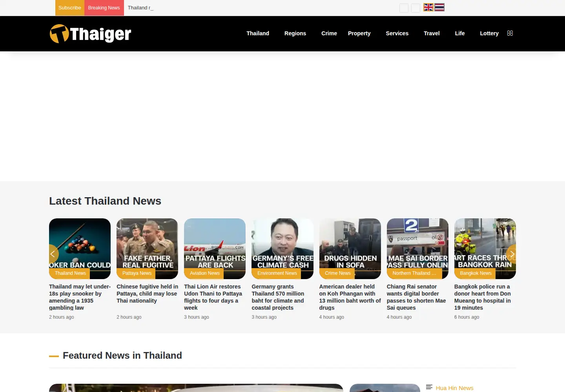
Task: Click the Northern Thailand category tag
Action: (x=414, y=273)
